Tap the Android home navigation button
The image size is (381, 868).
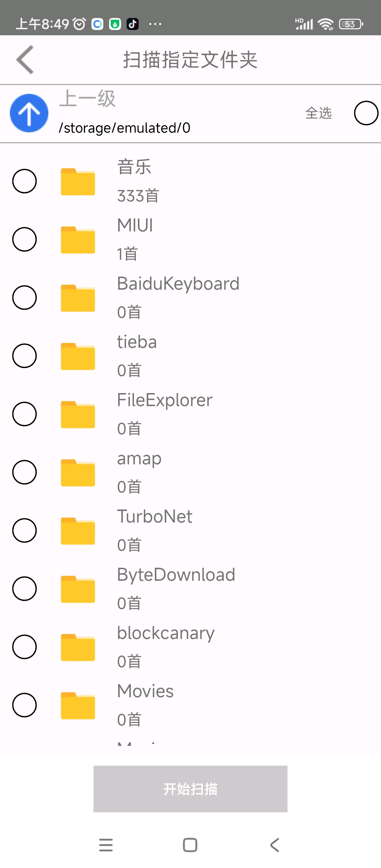[190, 845]
